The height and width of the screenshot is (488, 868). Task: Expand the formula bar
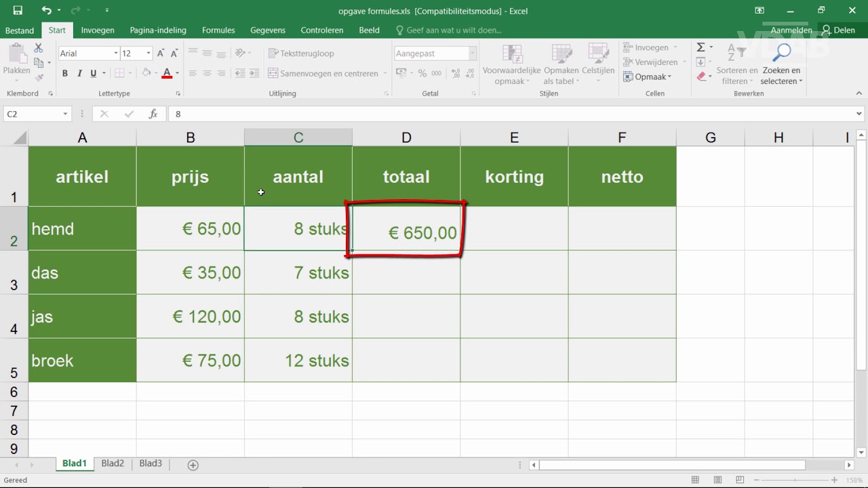859,114
